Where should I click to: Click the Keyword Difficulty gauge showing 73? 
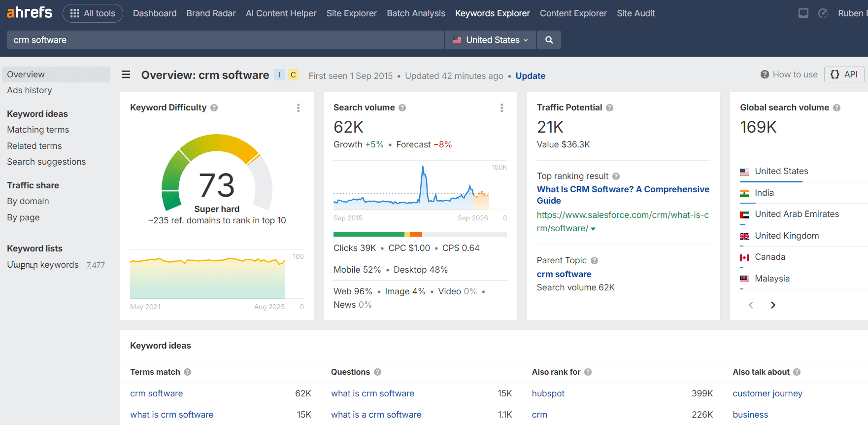click(x=217, y=173)
